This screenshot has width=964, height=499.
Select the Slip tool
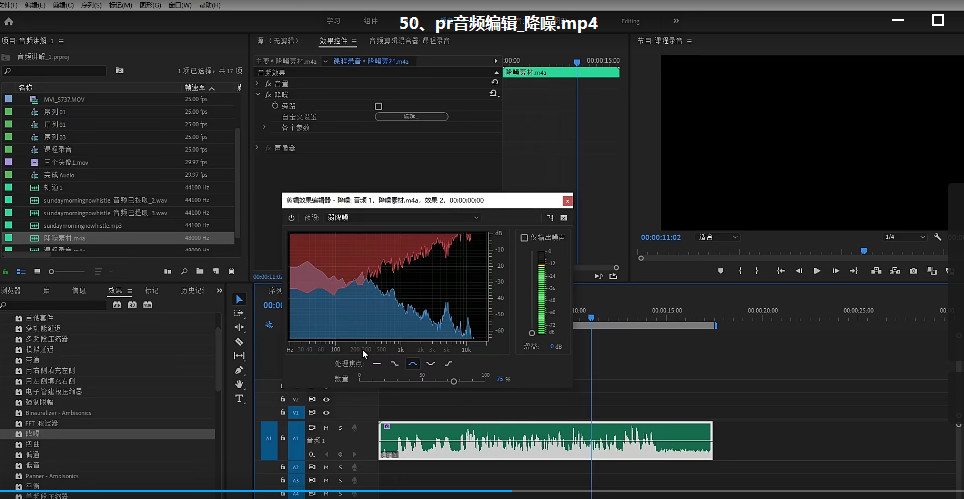point(240,356)
